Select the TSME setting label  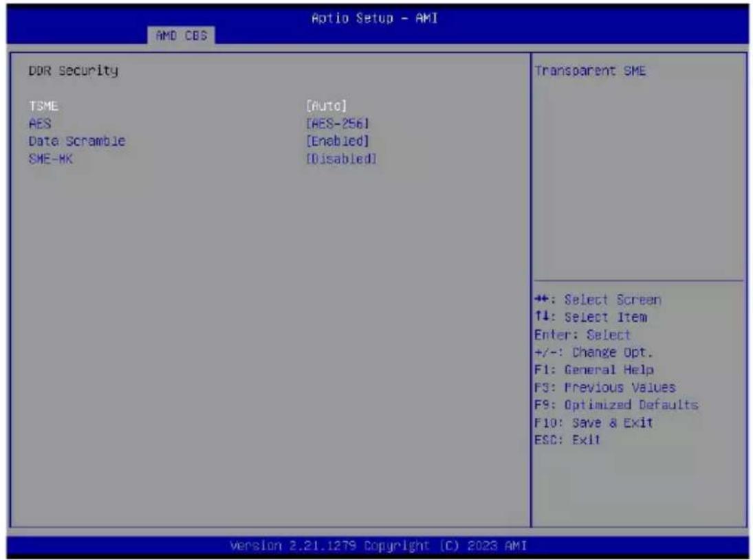coord(44,106)
